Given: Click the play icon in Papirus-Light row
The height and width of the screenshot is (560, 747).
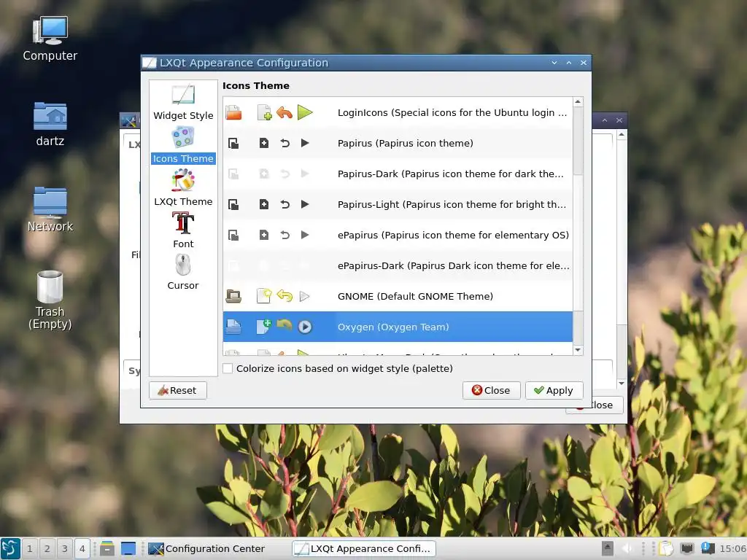Looking at the screenshot, I should coord(305,204).
